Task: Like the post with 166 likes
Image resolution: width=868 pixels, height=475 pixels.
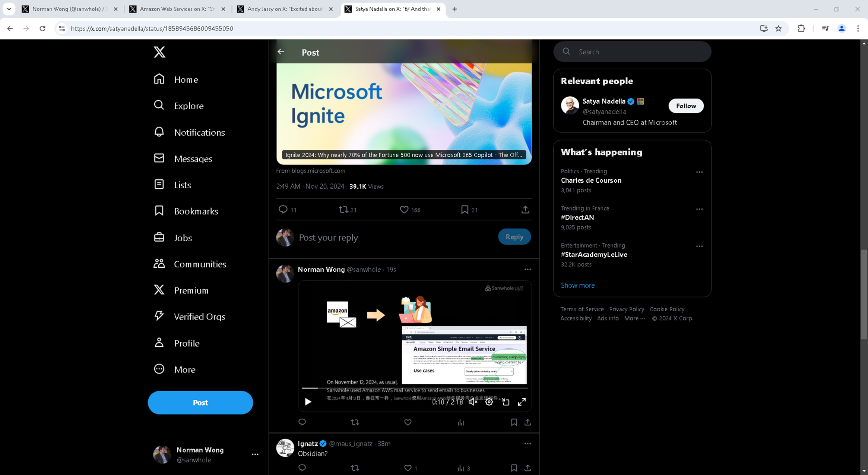Action: coord(404,210)
